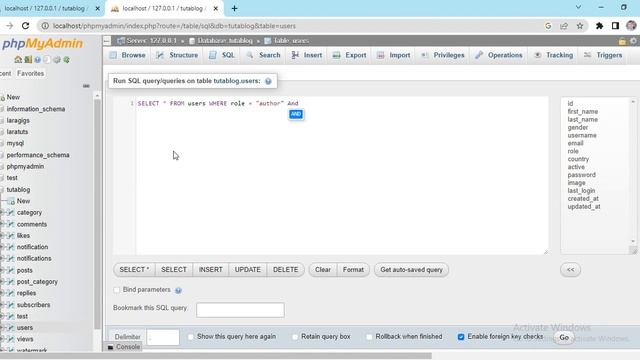Expand the post_category table node
640x360 pixels.
pyautogui.click(x=2, y=282)
